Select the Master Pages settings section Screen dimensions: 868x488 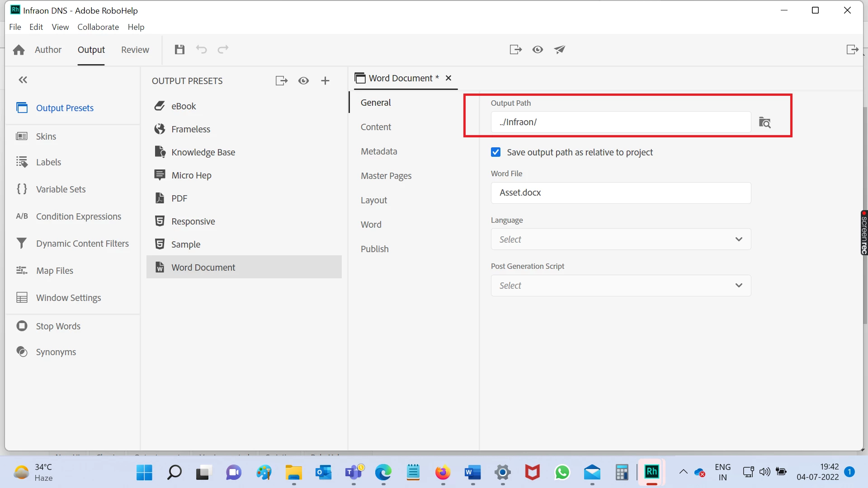pyautogui.click(x=386, y=176)
